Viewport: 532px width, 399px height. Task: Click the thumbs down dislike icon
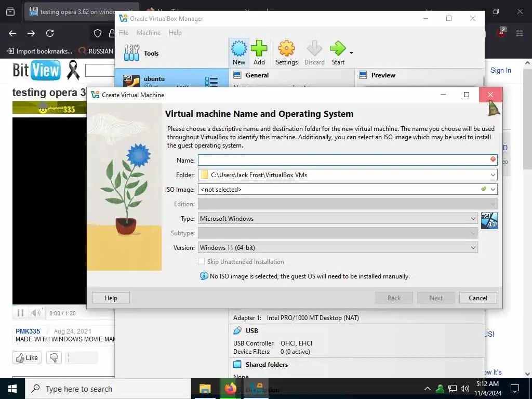coord(54,357)
